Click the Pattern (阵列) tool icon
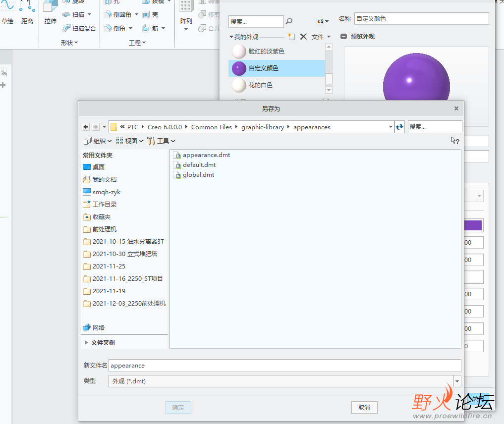This screenshot has width=504, height=424. 186,6
